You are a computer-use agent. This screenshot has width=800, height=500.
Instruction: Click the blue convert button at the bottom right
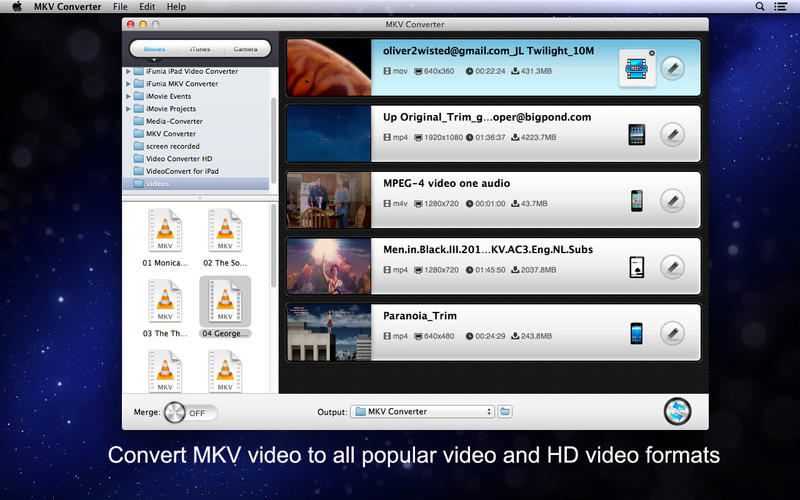coord(677,411)
